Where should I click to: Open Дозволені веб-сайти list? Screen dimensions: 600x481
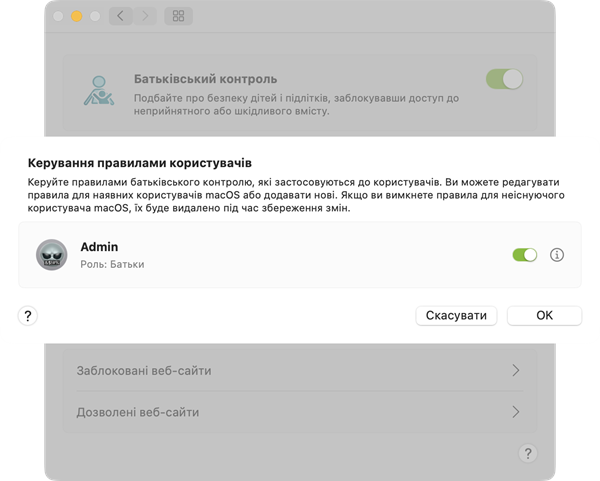click(300, 412)
